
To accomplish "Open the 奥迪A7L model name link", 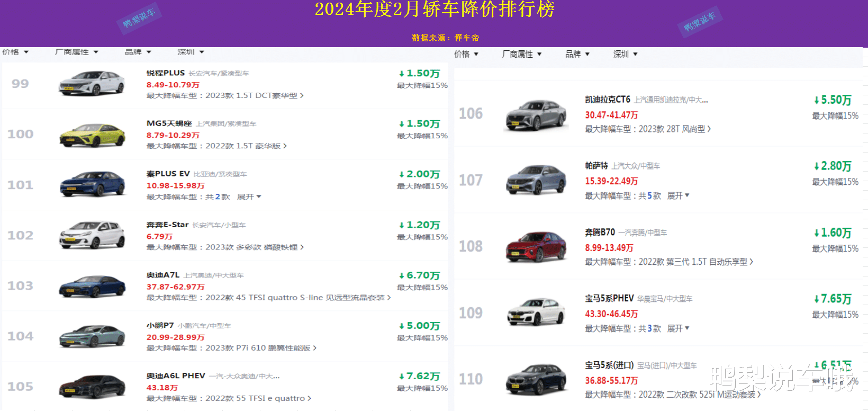I will tap(163, 275).
